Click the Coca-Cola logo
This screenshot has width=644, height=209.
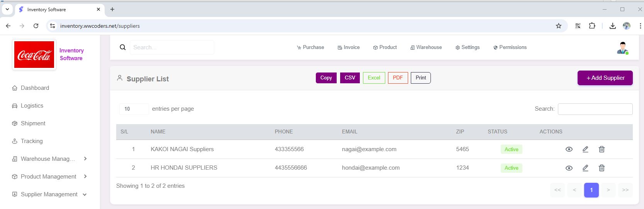(x=34, y=55)
